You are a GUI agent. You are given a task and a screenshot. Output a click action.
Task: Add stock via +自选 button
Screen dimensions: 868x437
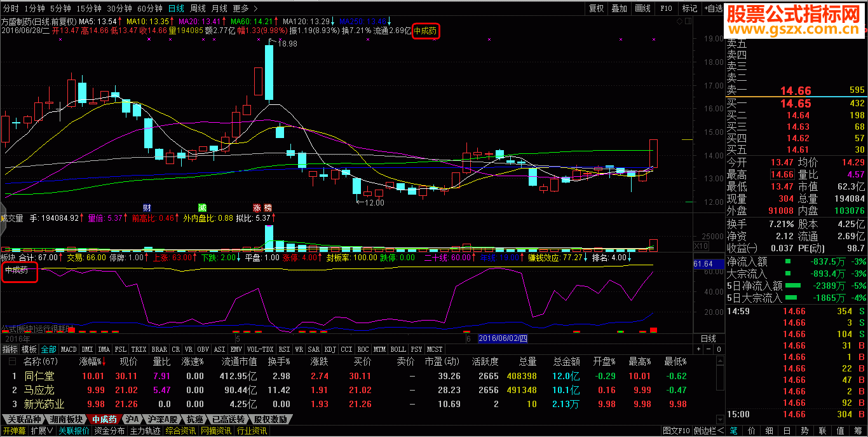tap(714, 8)
